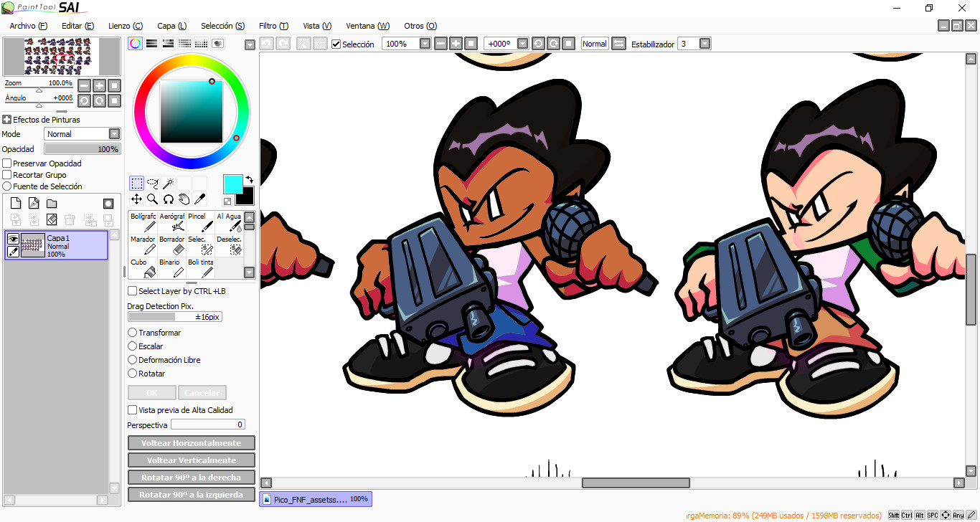Image resolution: width=980 pixels, height=522 pixels.
Task: Open the Capa menu
Action: [x=171, y=26]
